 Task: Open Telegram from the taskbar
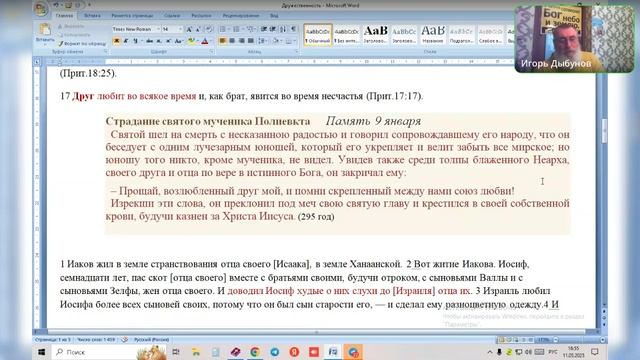pos(275,352)
